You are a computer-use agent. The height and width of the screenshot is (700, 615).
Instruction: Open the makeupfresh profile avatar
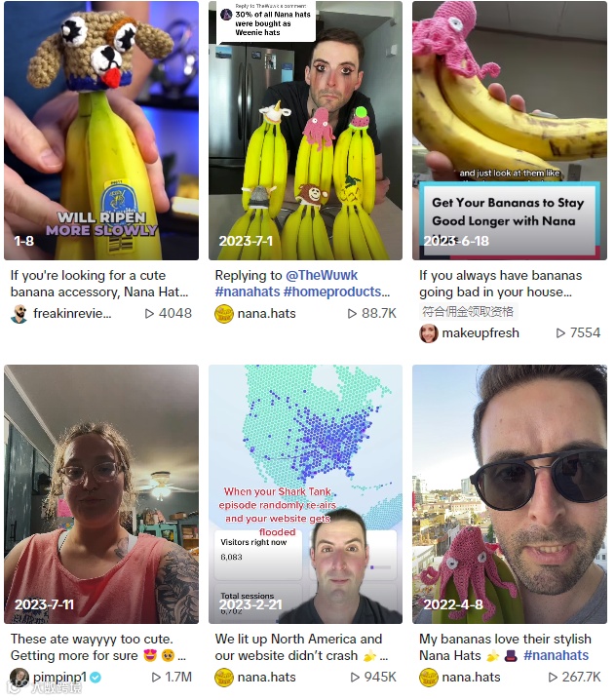pos(429,333)
